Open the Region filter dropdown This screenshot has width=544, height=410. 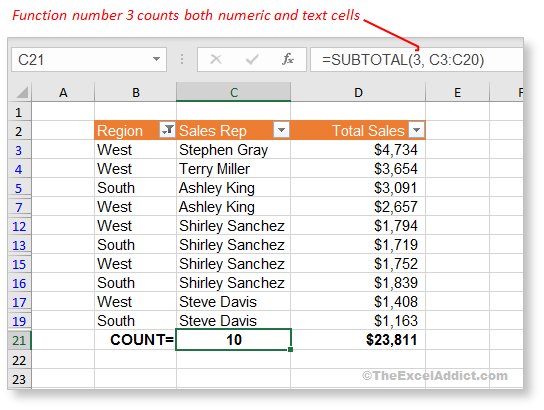167,130
